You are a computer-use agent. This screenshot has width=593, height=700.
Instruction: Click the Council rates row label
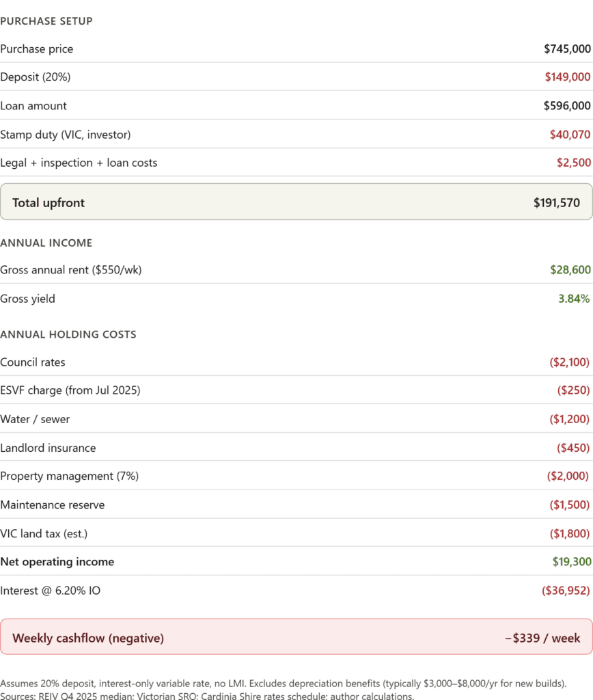[33, 362]
